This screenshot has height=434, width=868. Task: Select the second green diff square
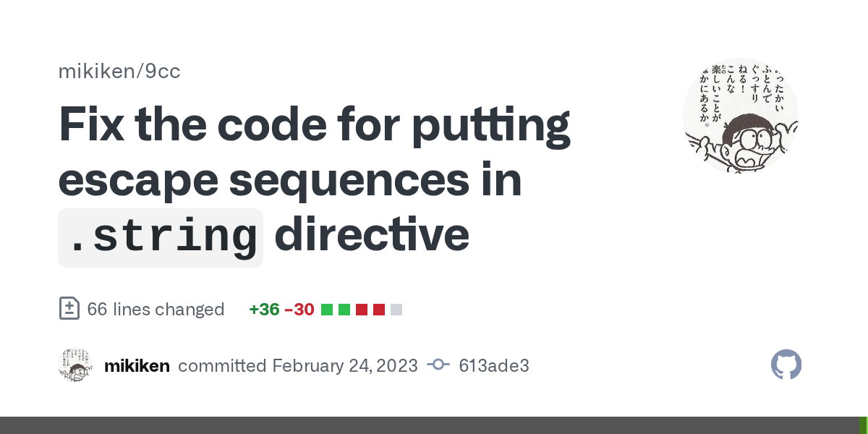tap(344, 310)
